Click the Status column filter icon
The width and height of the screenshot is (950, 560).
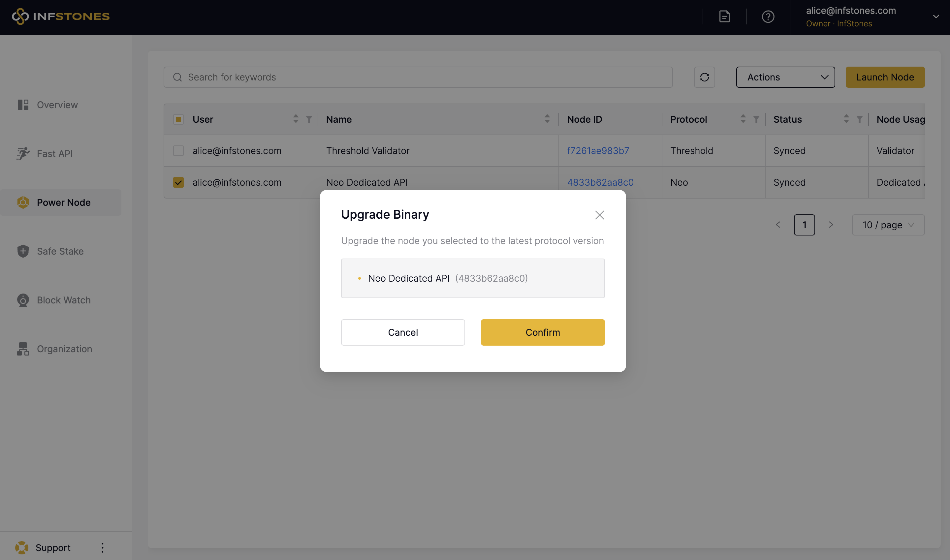859,119
